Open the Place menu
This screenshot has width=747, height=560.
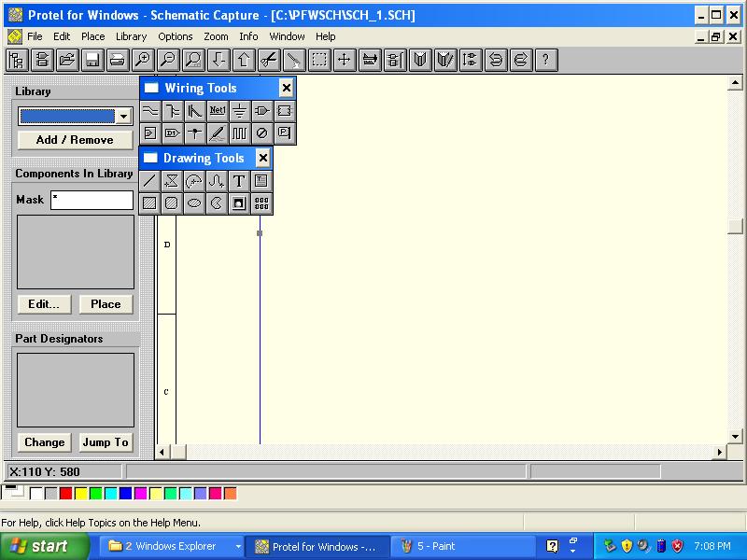pyautogui.click(x=92, y=36)
